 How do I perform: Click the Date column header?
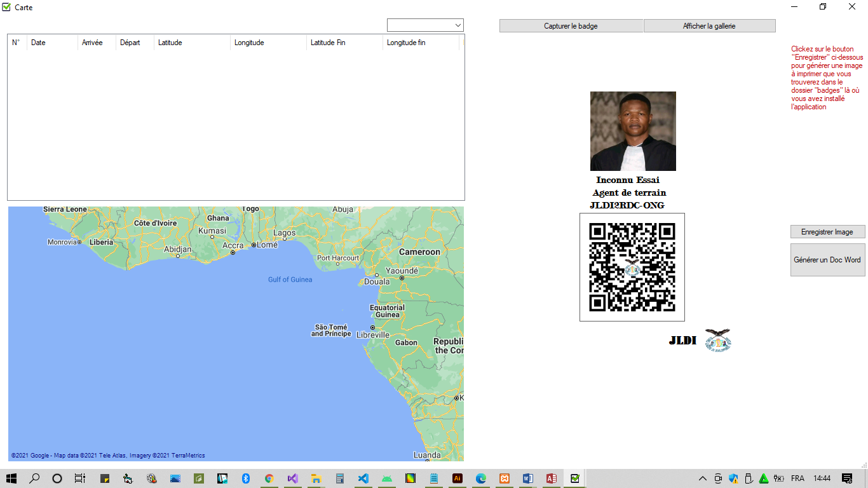tap(52, 43)
